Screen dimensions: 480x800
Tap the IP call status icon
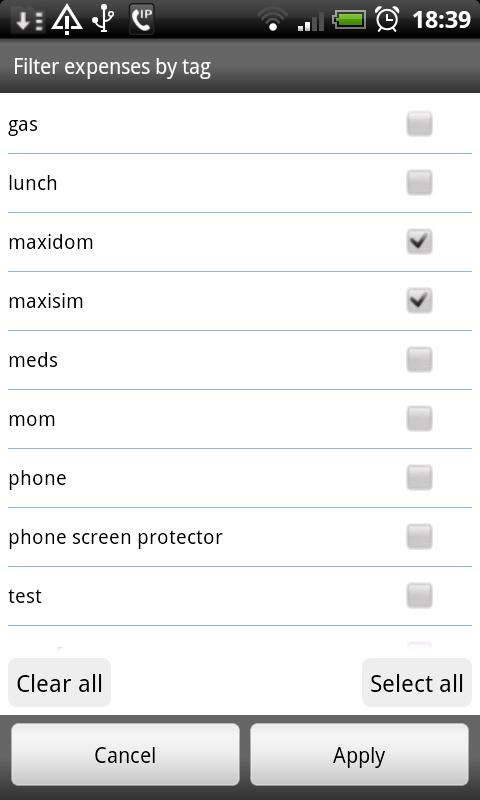pyautogui.click(x=141, y=19)
